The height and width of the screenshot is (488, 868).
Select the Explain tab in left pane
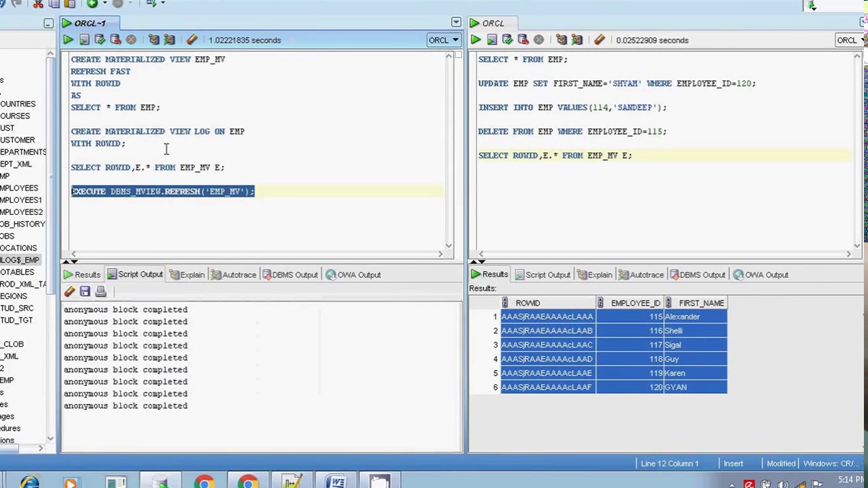click(186, 274)
